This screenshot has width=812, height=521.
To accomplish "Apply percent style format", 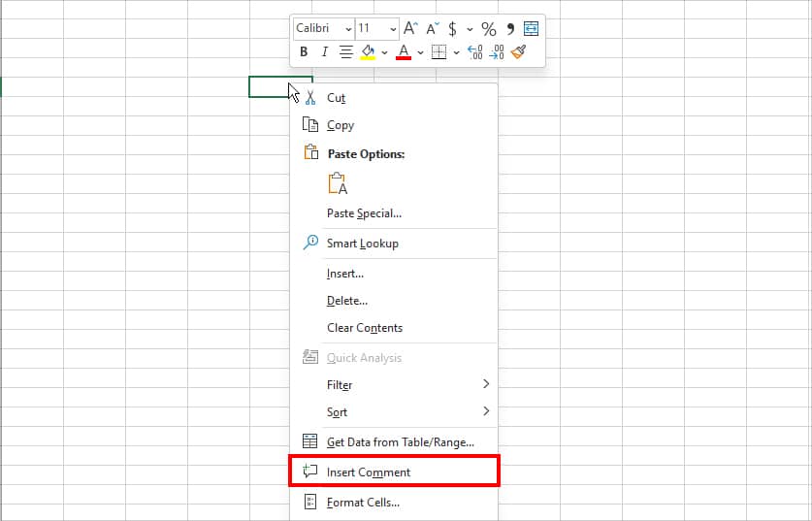I will point(488,28).
